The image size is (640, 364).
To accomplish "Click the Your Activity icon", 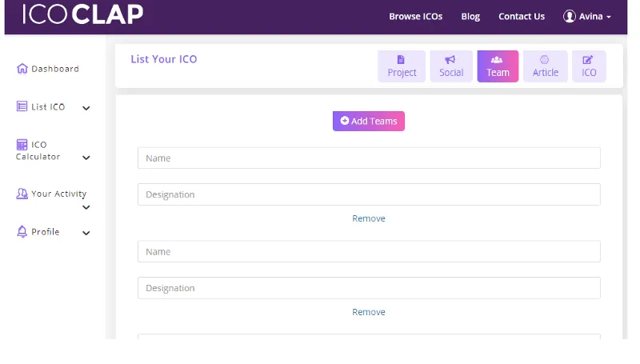I will pos(22,194).
